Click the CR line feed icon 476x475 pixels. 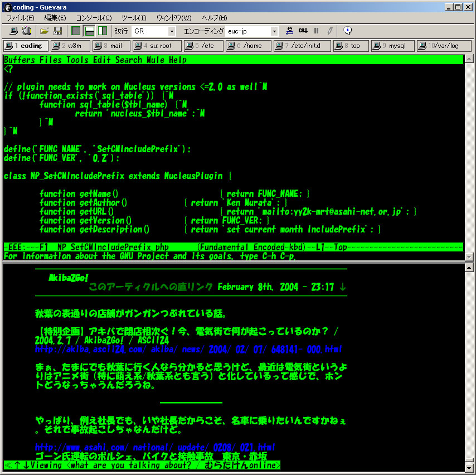[x=303, y=31]
